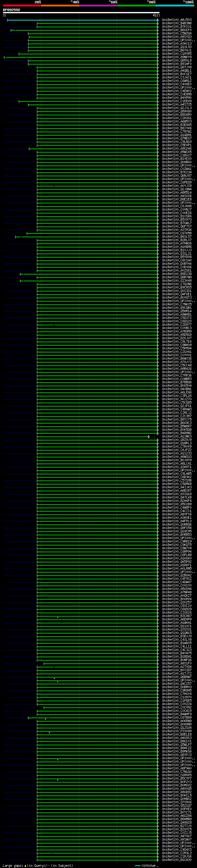
Task: Select hit UniRef100_A8YFY6
Action: click(x=177, y=514)
